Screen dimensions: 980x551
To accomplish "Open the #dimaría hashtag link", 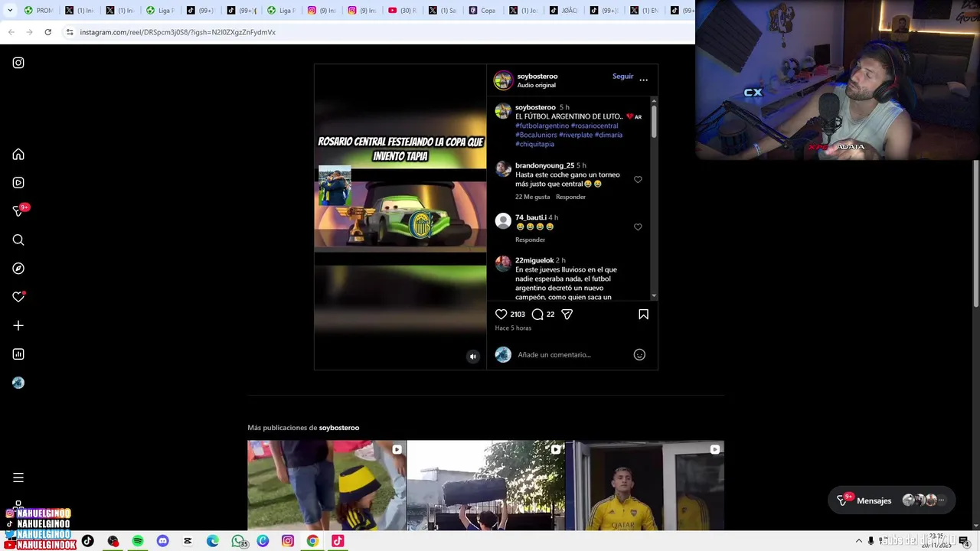I will coord(609,135).
